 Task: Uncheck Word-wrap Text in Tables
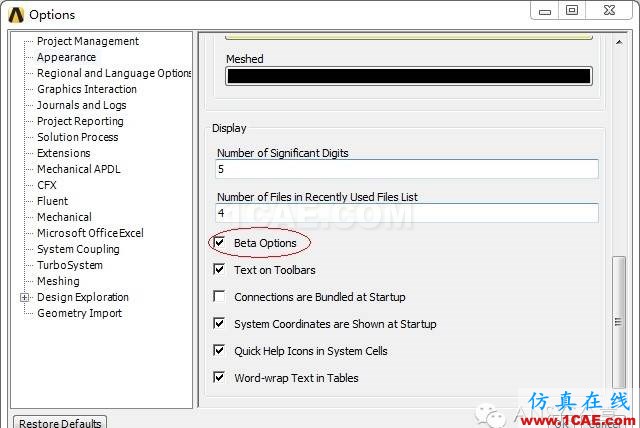point(219,377)
